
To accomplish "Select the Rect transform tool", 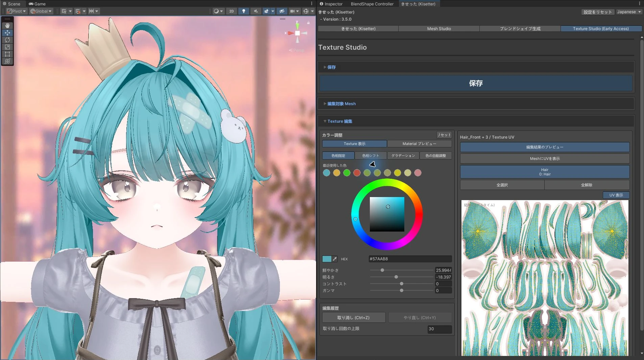I will click(7, 54).
